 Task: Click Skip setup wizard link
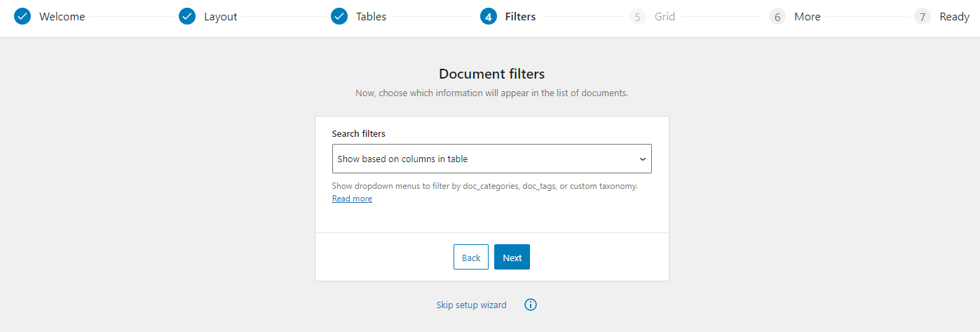[x=471, y=305]
